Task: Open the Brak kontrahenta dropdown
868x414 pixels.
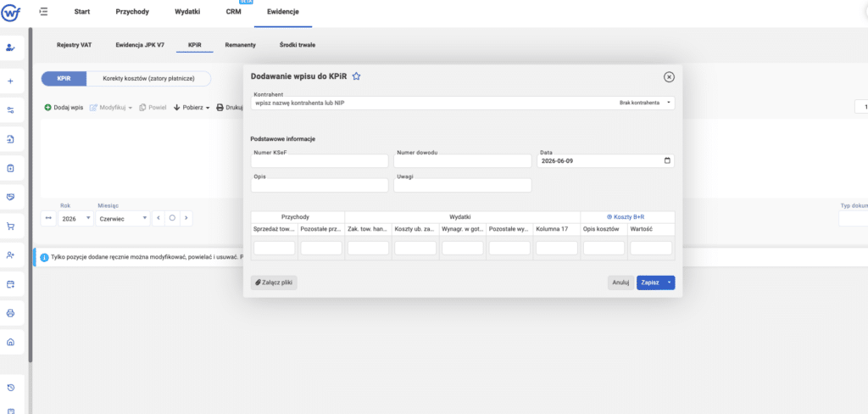Action: (x=645, y=103)
